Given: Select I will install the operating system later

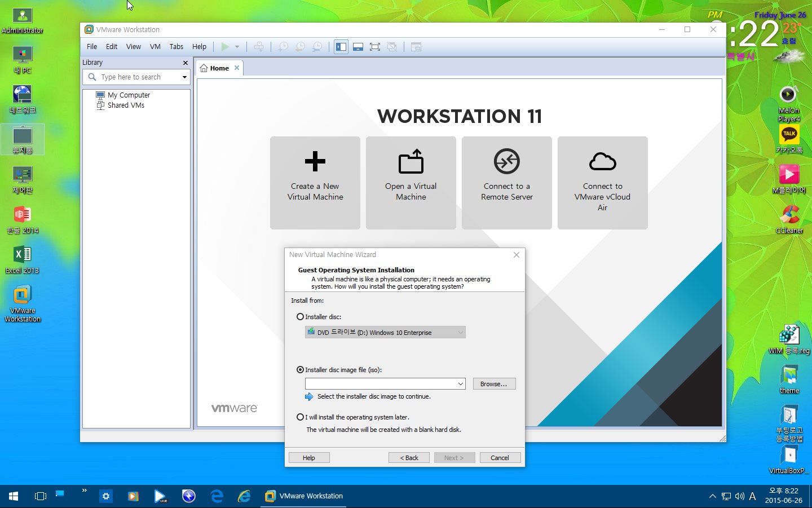Looking at the screenshot, I should tap(300, 417).
